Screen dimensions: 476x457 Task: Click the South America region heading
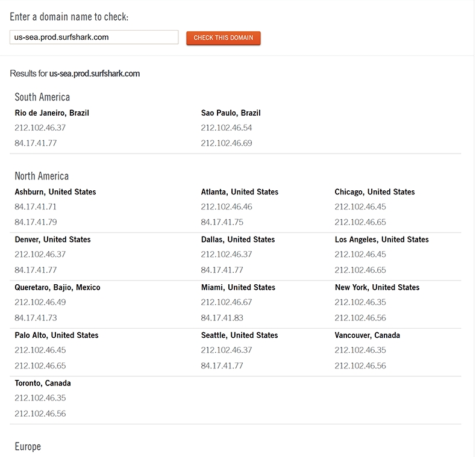[x=42, y=97]
